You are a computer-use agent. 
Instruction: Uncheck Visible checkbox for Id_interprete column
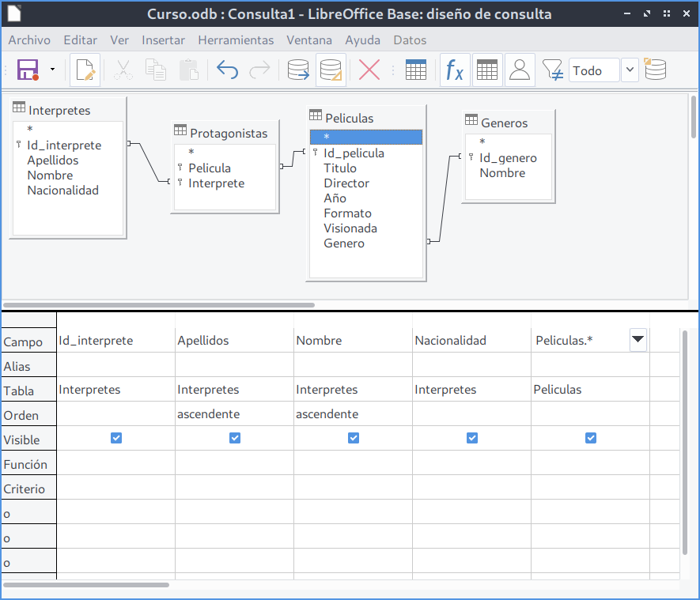coord(116,438)
